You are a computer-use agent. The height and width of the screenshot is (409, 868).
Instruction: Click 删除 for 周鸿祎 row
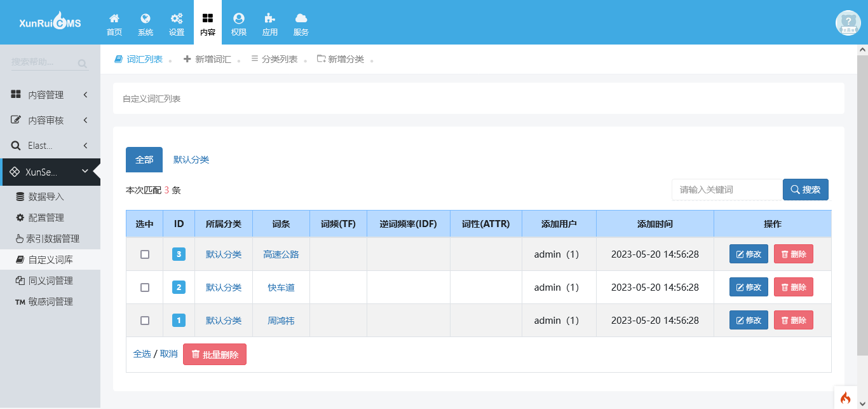pos(794,320)
